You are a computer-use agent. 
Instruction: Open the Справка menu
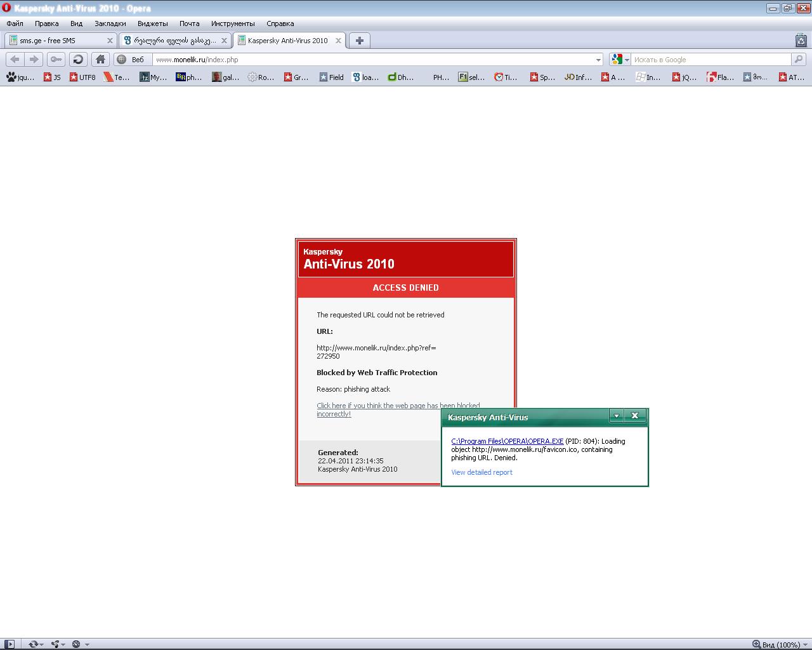click(280, 23)
